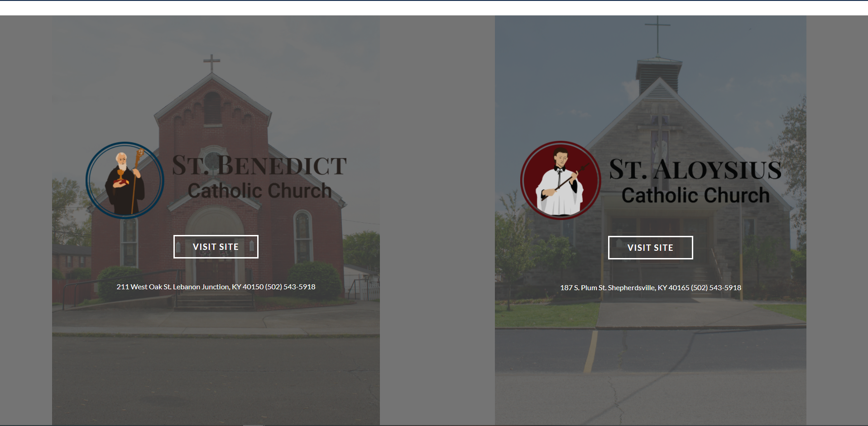
Task: Click the 187 S. Plum St. address
Action: (625, 287)
